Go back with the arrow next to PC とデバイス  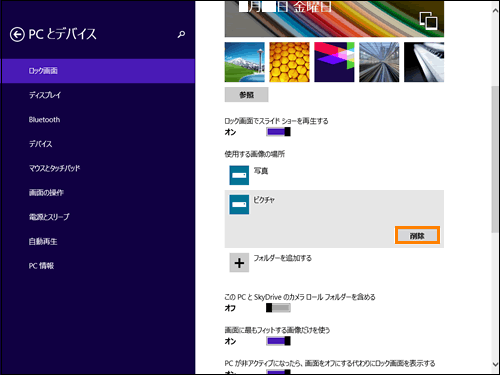(17, 34)
